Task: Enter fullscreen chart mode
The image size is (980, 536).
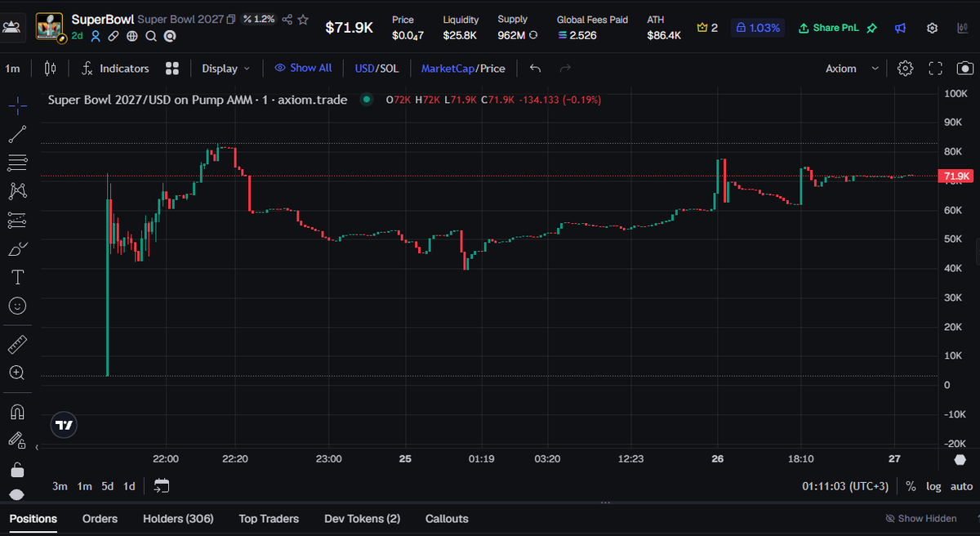Action: tap(936, 69)
